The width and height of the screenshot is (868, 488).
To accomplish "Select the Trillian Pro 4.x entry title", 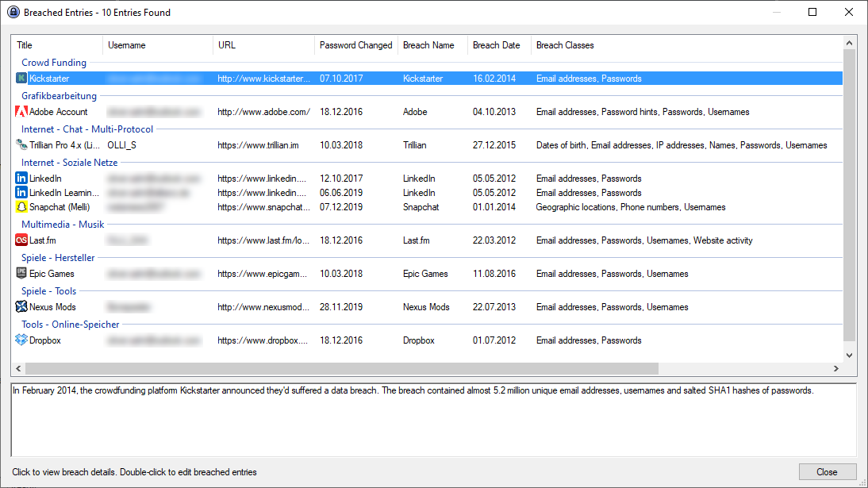I will [x=64, y=145].
